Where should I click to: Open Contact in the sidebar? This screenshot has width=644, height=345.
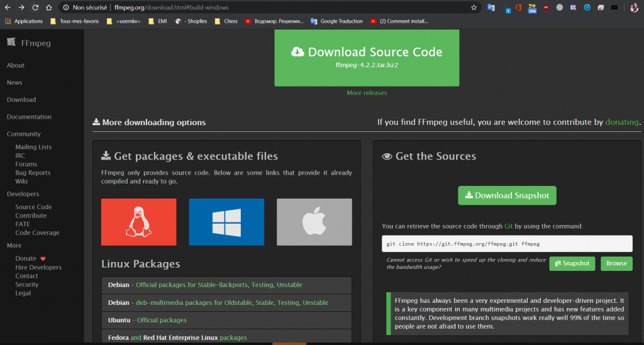26,276
